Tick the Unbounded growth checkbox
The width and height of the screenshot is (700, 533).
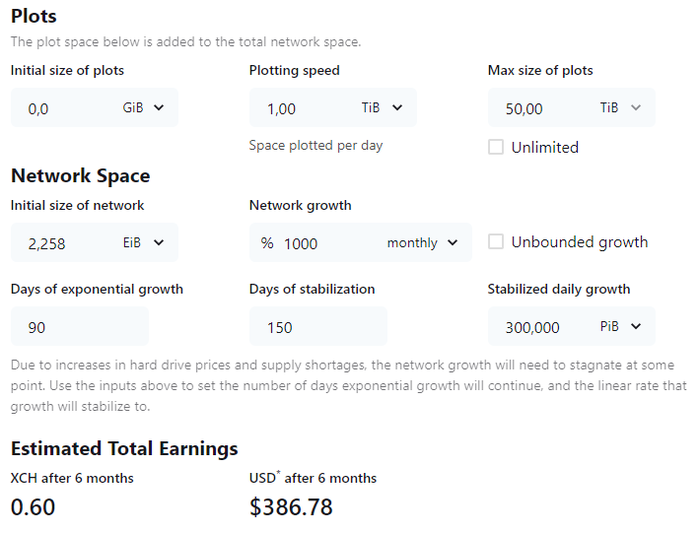click(x=496, y=242)
